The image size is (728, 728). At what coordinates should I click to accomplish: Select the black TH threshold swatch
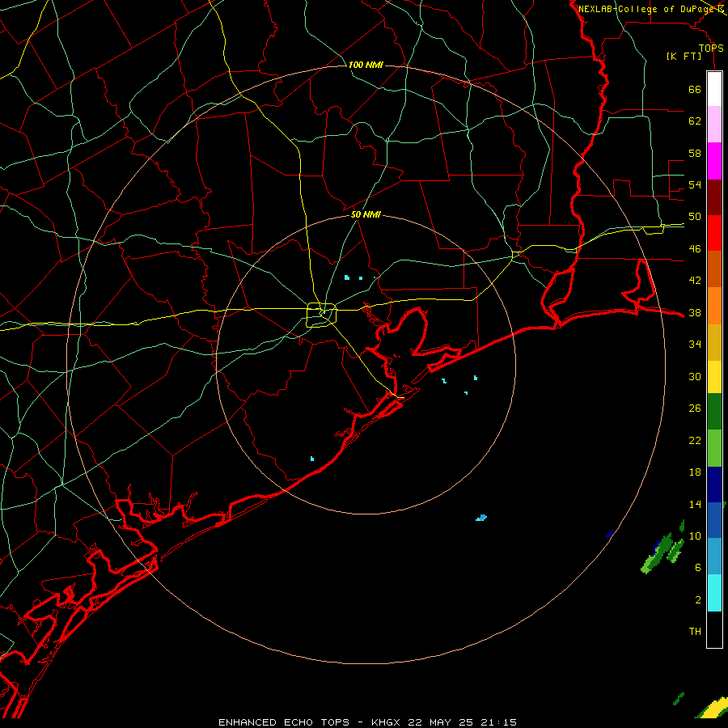714,629
